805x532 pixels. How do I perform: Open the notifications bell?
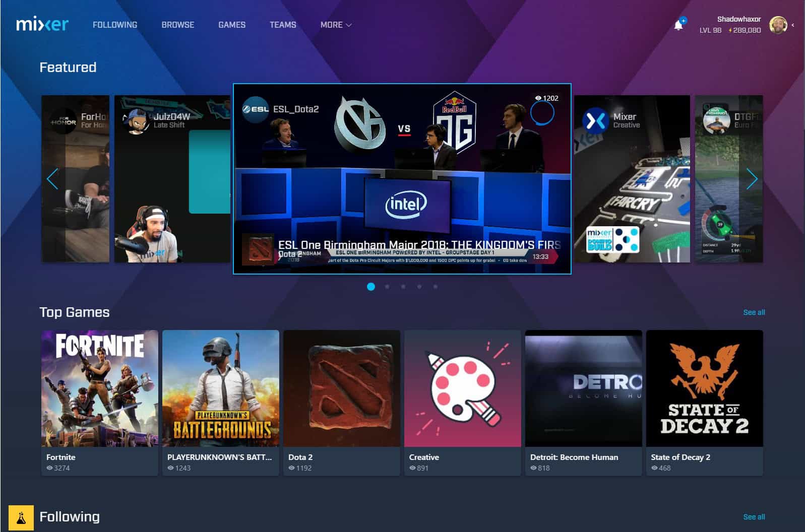tap(678, 25)
